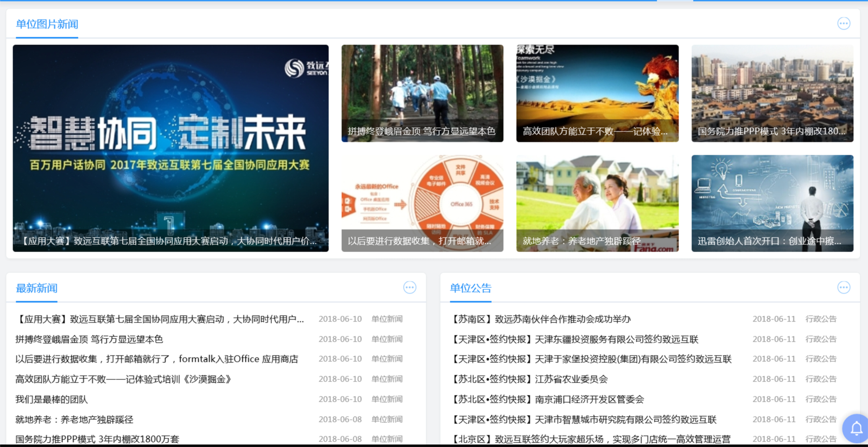This screenshot has height=447, width=868.
Task: Open the 国务院力推PPP模式 city thumbnail
Action: (772, 93)
